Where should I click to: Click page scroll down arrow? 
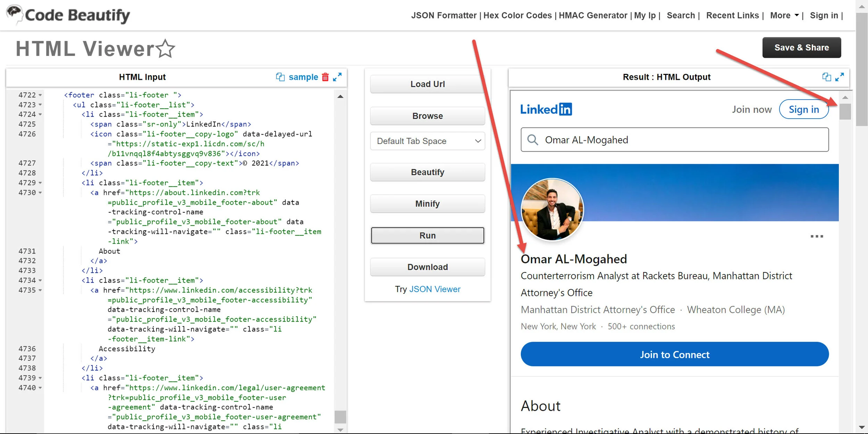862,427
